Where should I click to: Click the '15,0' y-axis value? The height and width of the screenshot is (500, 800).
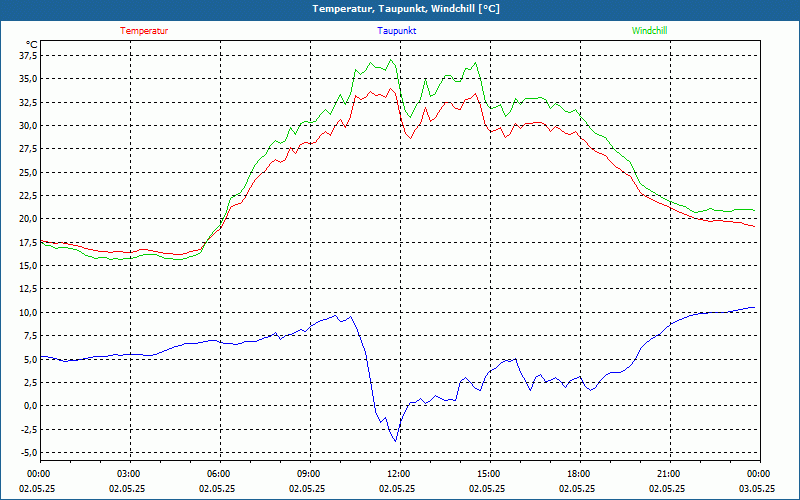[28, 265]
